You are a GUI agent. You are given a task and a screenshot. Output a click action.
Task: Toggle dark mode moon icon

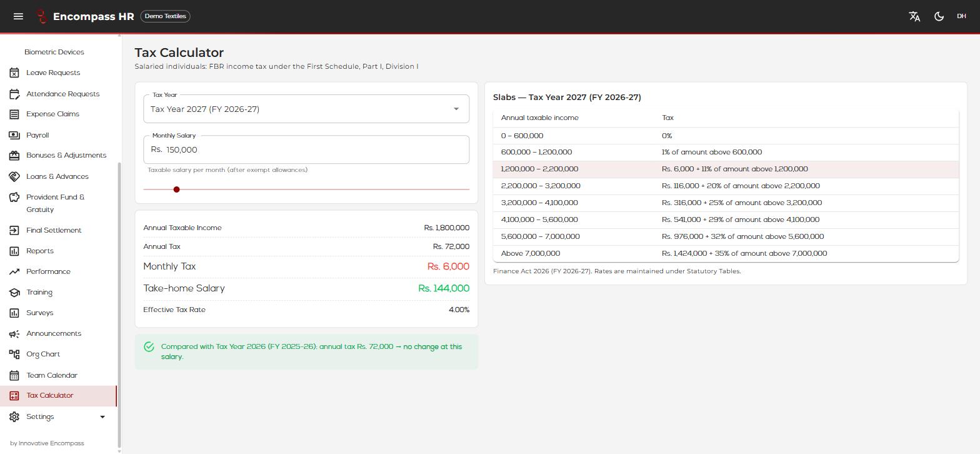[939, 16]
